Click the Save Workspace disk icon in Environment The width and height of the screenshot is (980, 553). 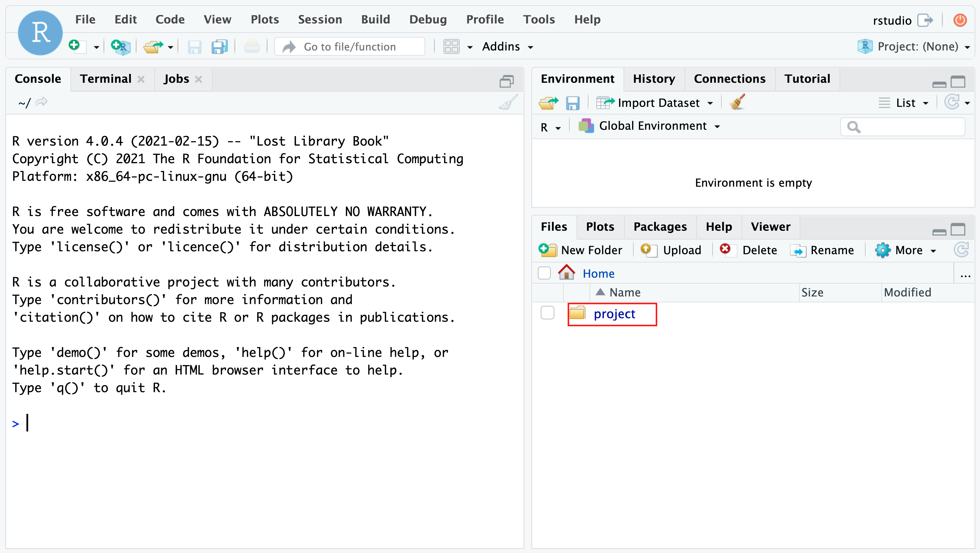tap(572, 103)
